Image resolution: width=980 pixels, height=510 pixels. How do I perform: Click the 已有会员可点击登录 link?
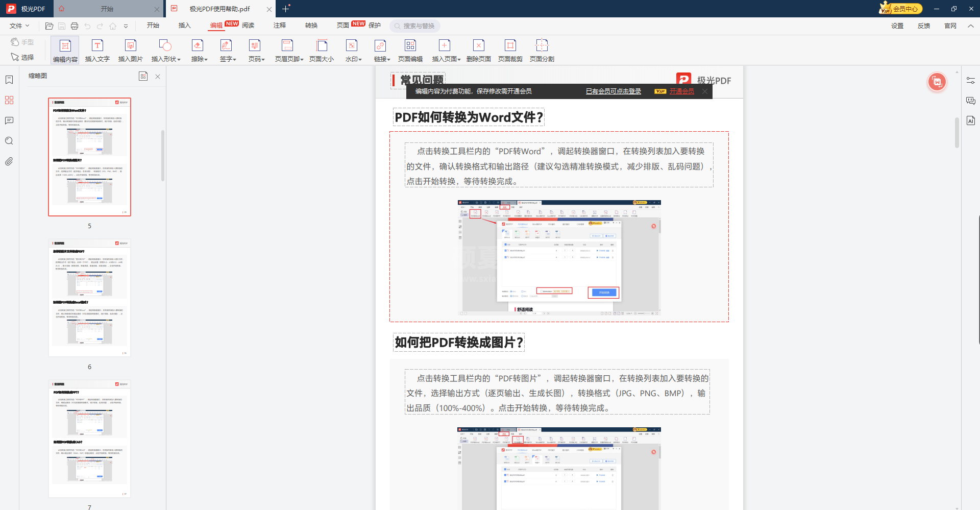[614, 91]
